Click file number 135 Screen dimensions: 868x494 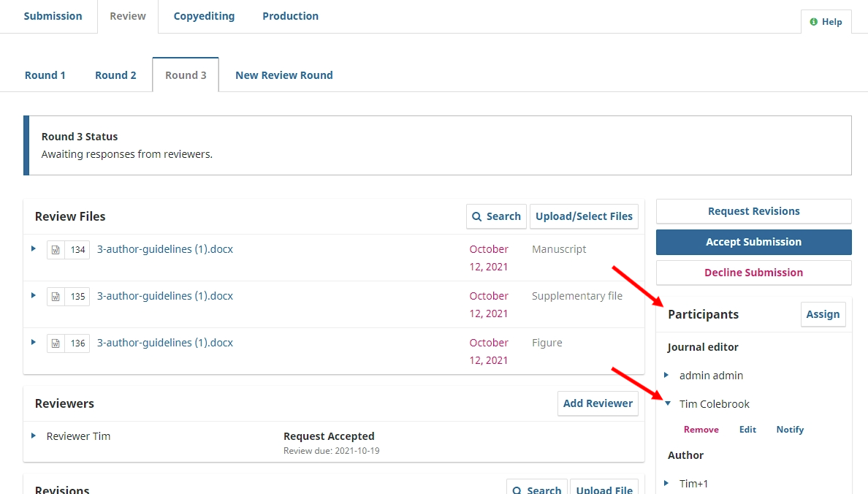[x=77, y=296]
